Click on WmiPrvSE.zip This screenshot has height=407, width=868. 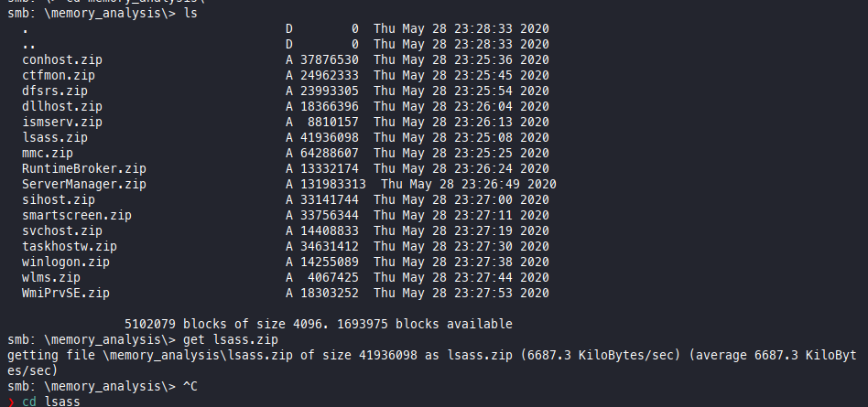point(66,293)
